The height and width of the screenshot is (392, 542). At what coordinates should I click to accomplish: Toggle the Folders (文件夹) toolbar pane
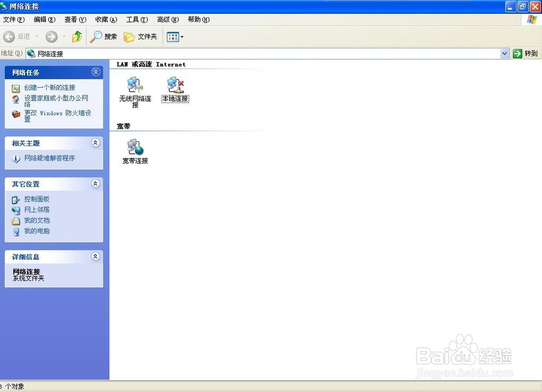(140, 37)
